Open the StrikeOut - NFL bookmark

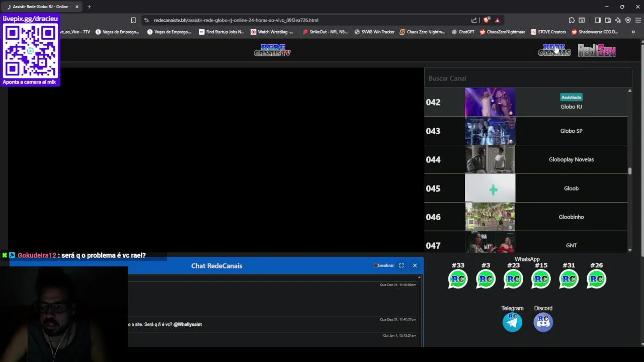point(325,32)
